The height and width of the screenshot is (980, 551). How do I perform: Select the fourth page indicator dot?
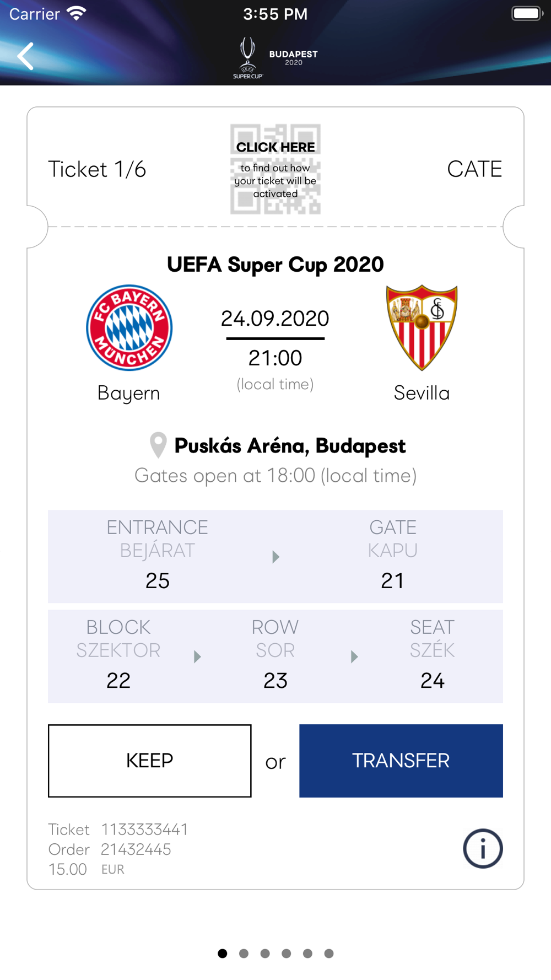pos(287,954)
